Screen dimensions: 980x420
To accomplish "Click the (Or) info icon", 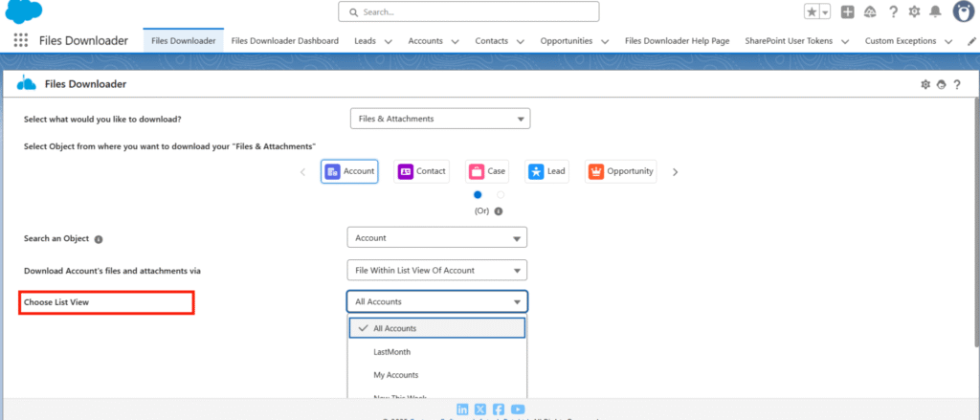I will [x=498, y=211].
